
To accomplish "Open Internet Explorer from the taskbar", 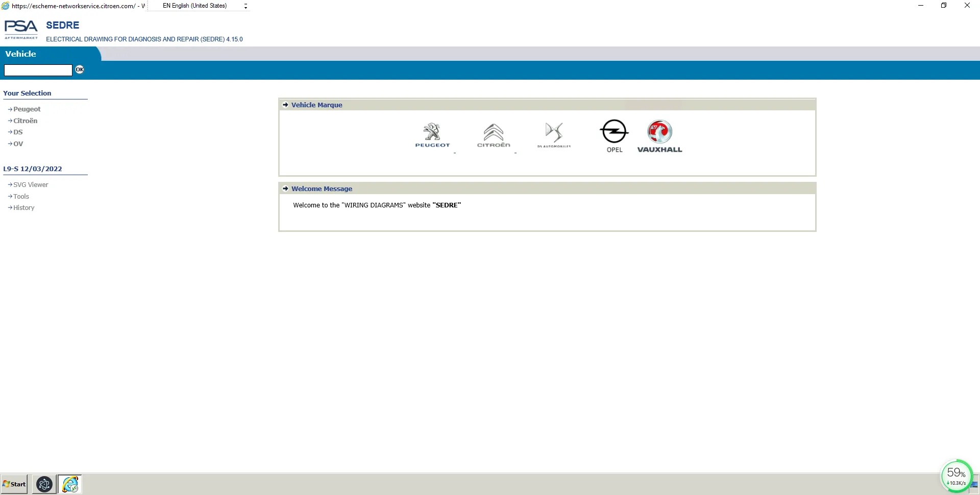I will [70, 484].
